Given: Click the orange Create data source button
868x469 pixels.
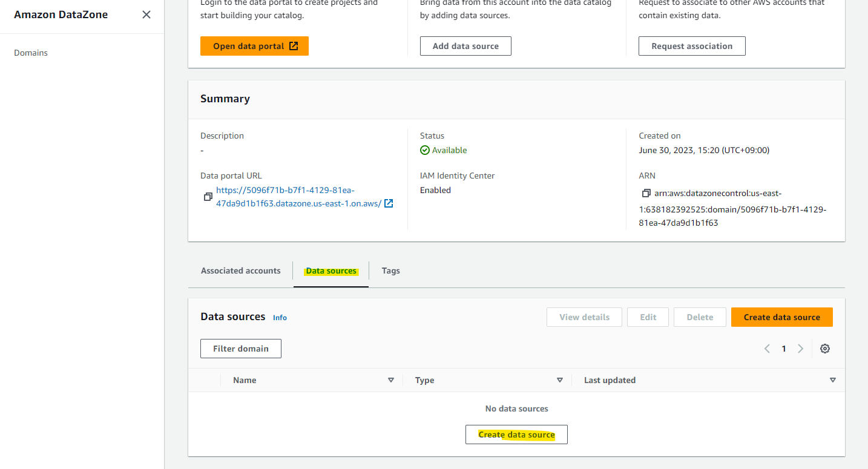Looking at the screenshot, I should coord(782,317).
